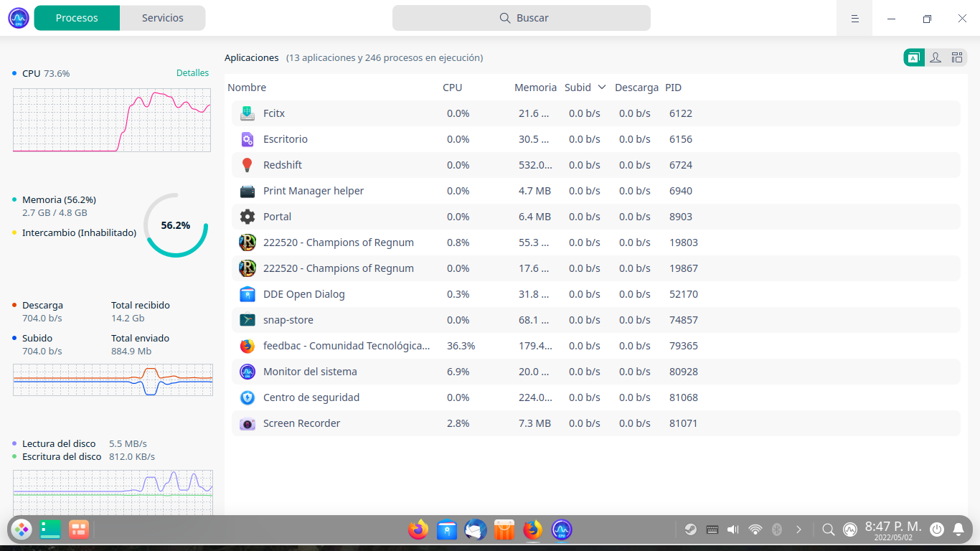
Task: Select the Procesos tab
Action: tap(77, 18)
